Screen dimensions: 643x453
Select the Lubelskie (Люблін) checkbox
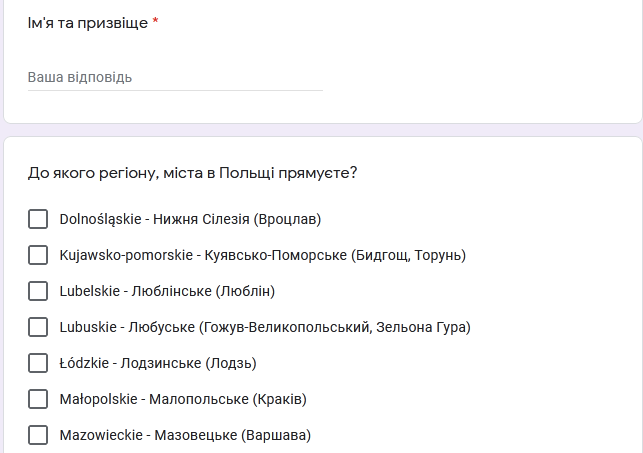click(38, 291)
